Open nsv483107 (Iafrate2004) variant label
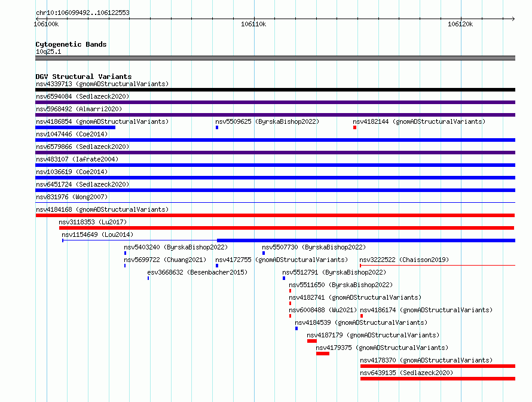This screenshot has height=402, width=532. pos(77,159)
